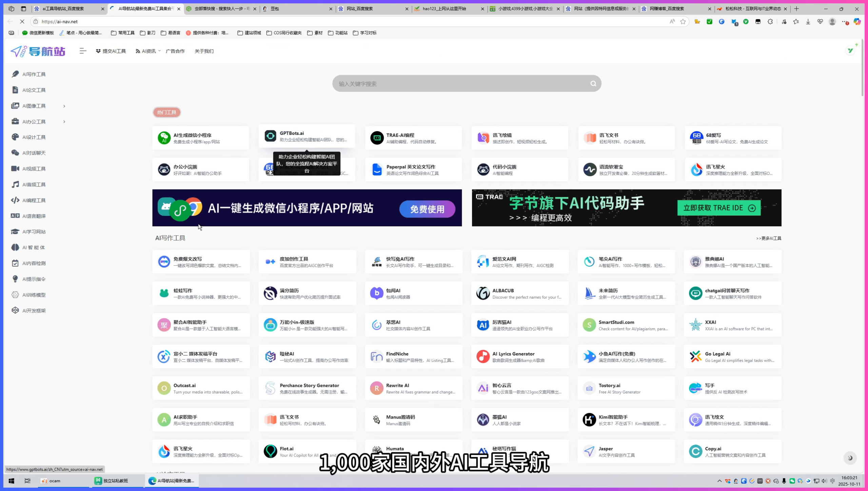
Task: Open the TRAE-AI编程 tool card
Action: (x=413, y=138)
